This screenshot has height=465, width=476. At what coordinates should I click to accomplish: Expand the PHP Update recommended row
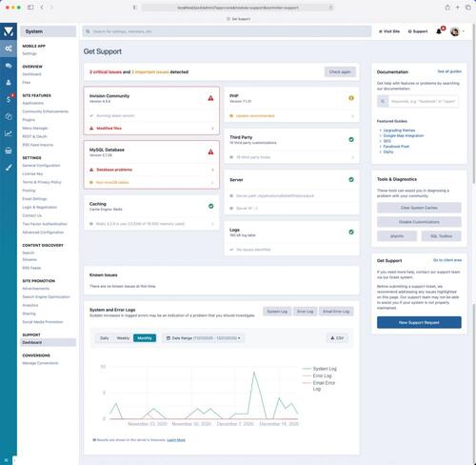click(291, 116)
